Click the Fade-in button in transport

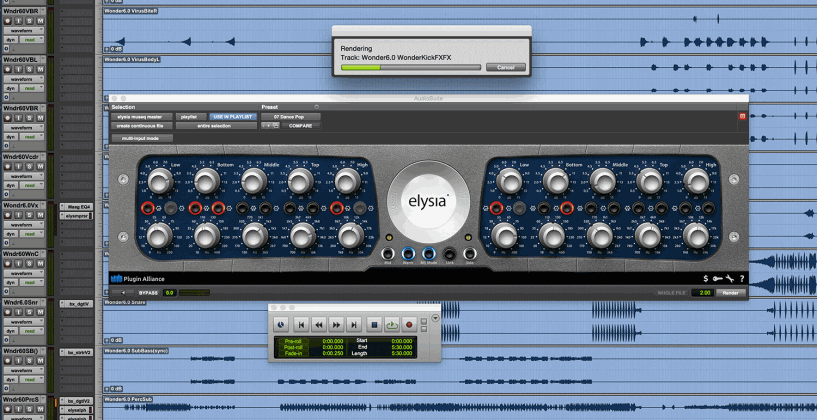click(x=293, y=353)
